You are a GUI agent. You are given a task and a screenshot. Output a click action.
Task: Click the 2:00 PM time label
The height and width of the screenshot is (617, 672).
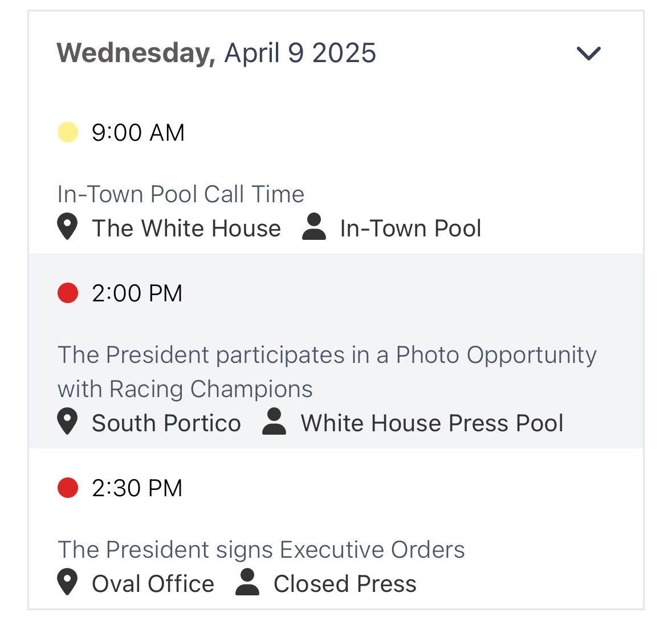(x=137, y=292)
